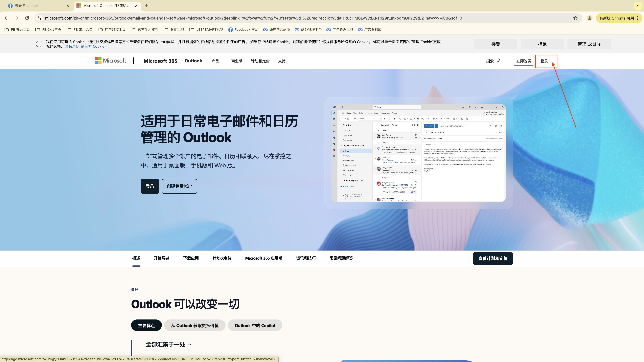
Task: Select the Microsoft 365 应用版 tab
Action: pyautogui.click(x=264, y=258)
